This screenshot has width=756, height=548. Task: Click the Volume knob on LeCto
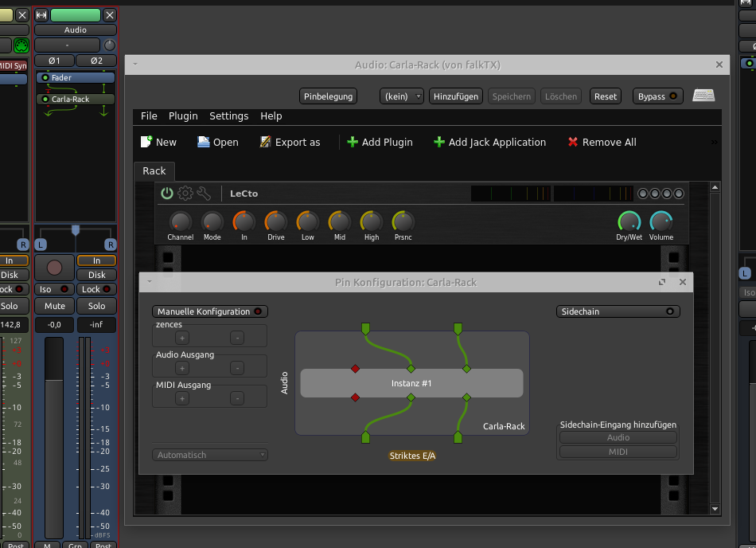point(661,222)
